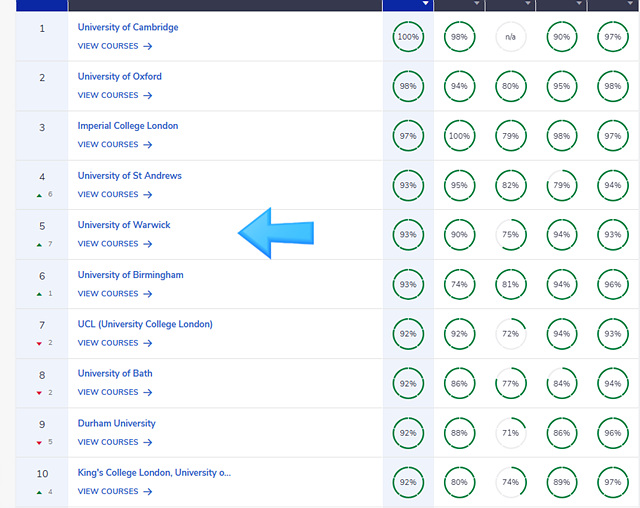Open Imperial College London link
The height and width of the screenshot is (508, 640).
pos(128,126)
